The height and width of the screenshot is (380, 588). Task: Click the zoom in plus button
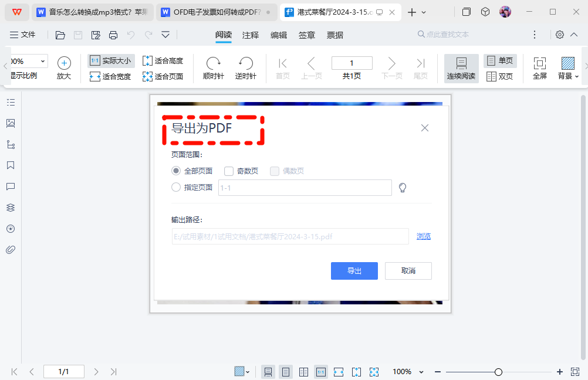click(560, 372)
